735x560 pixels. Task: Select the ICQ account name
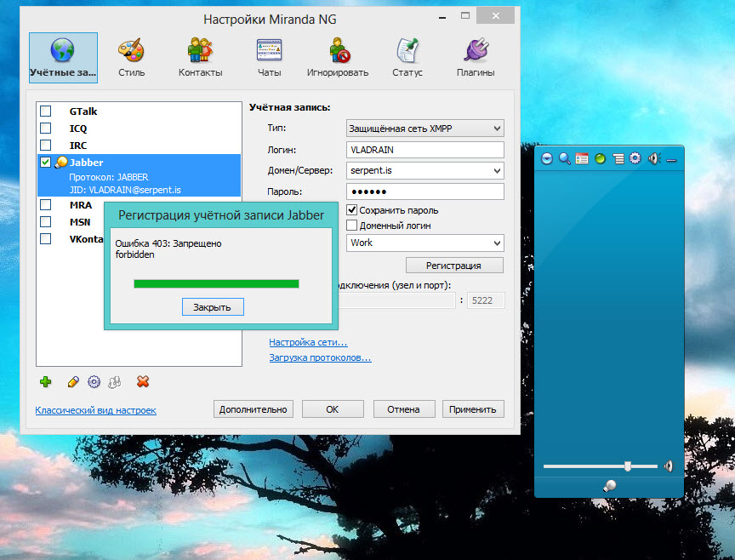point(78,128)
